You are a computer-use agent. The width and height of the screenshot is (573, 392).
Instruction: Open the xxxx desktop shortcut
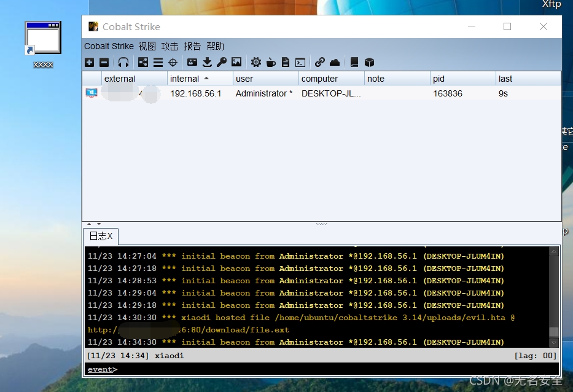[43, 44]
